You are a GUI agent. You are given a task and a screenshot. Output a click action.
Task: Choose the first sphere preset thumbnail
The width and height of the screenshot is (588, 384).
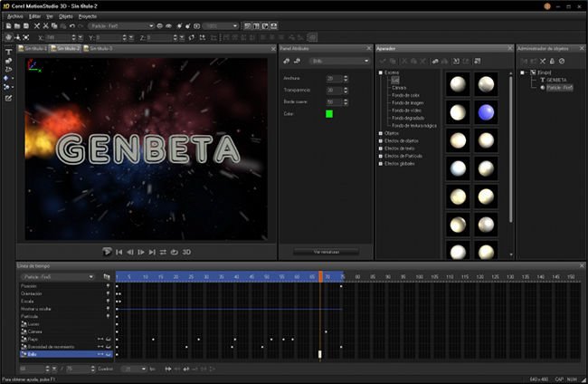pos(458,84)
